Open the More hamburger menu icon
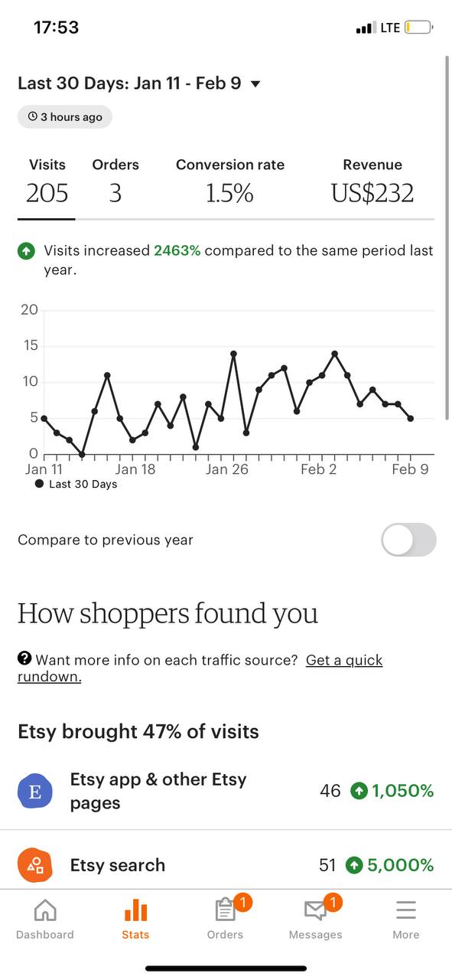The width and height of the screenshot is (452, 980). coord(406,910)
